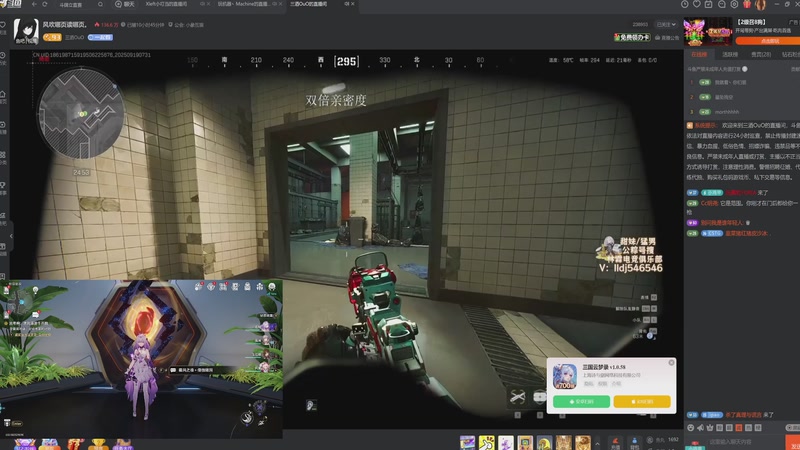Mute the Xleft小叮当 stream tab
Screen dimensions: 800x450
(203, 4)
